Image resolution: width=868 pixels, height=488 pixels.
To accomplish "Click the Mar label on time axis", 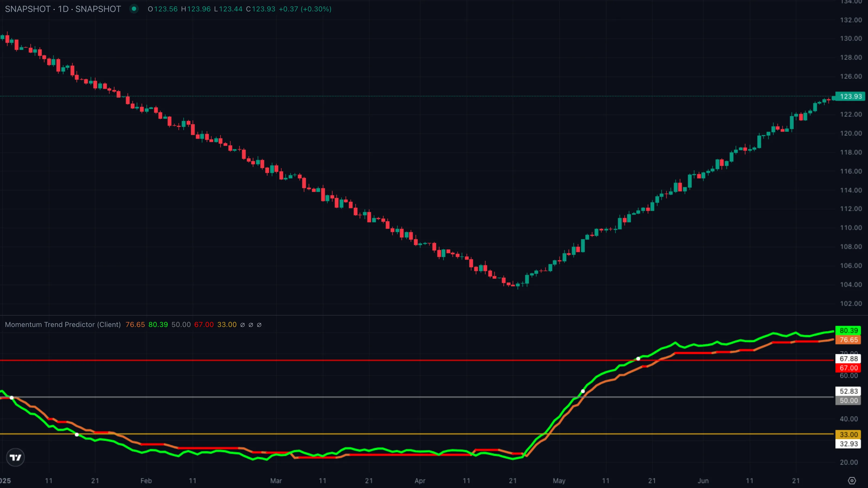I will pos(276,481).
